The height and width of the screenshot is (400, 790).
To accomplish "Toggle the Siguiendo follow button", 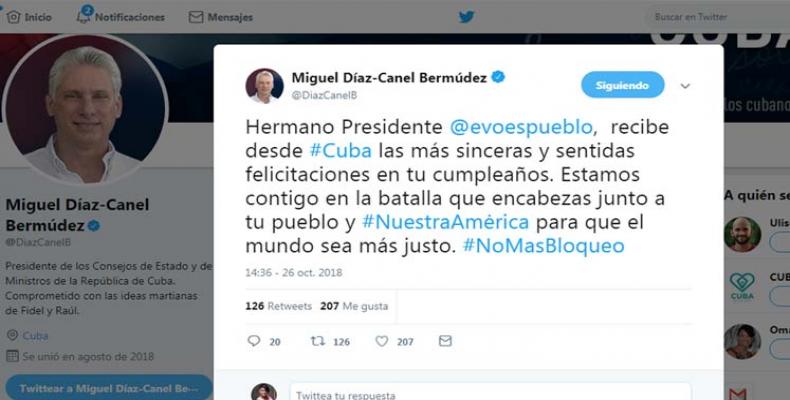I will coord(622,85).
